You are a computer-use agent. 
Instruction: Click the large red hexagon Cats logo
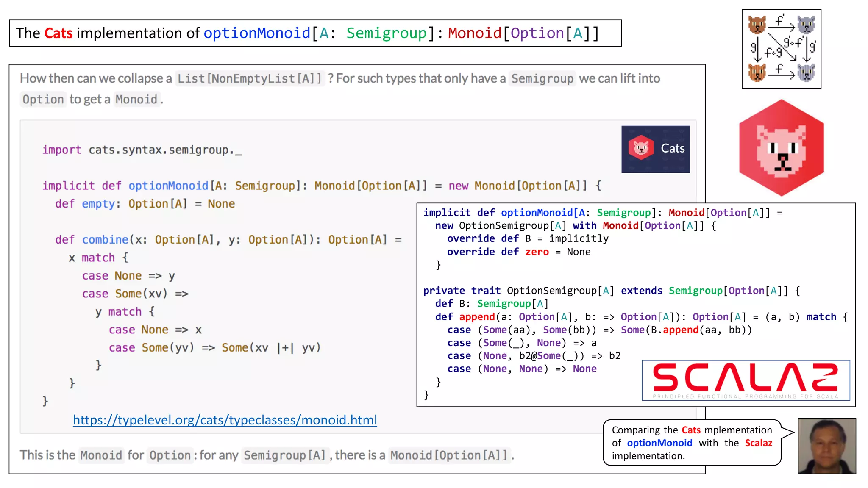[x=781, y=148]
